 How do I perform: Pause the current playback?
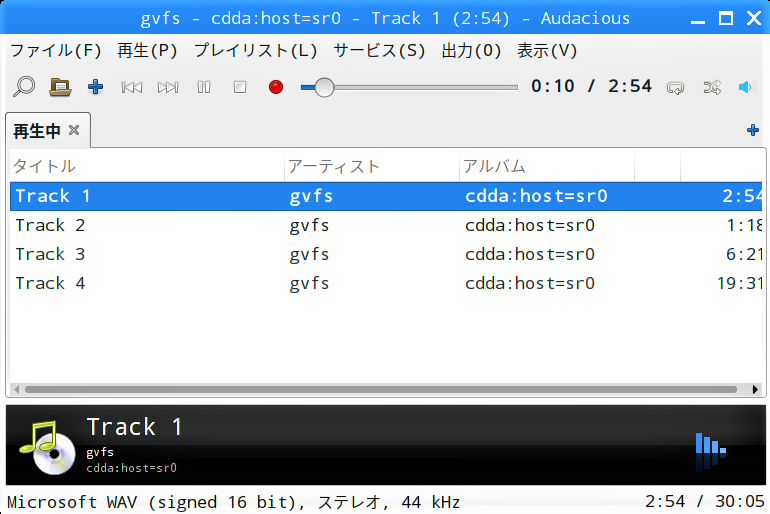click(x=204, y=87)
